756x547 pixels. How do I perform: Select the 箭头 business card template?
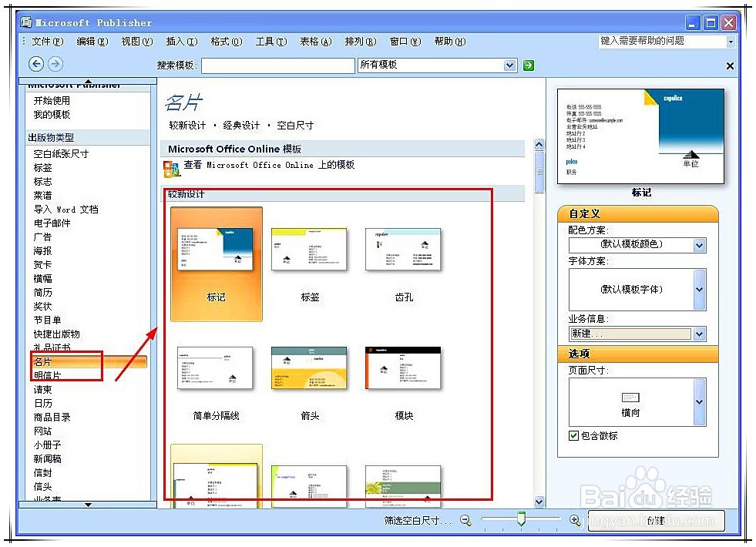[310, 383]
